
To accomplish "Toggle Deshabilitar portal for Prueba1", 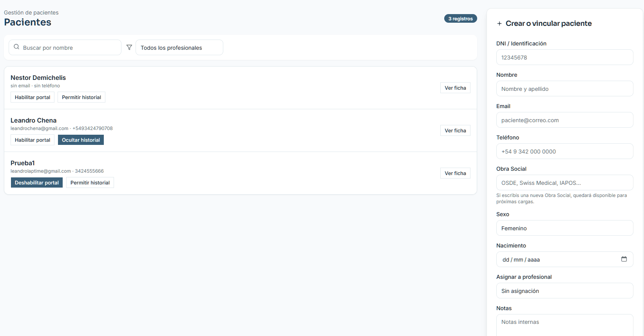I will (37, 182).
